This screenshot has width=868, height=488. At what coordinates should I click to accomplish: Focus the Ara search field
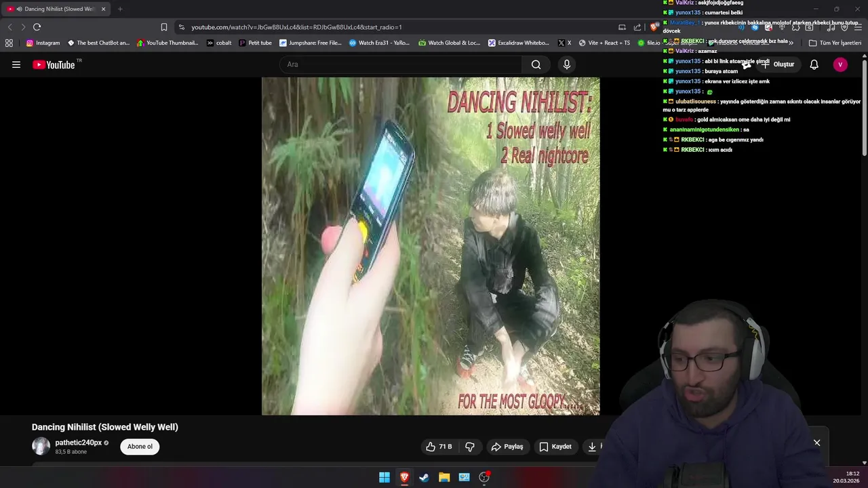click(x=401, y=64)
